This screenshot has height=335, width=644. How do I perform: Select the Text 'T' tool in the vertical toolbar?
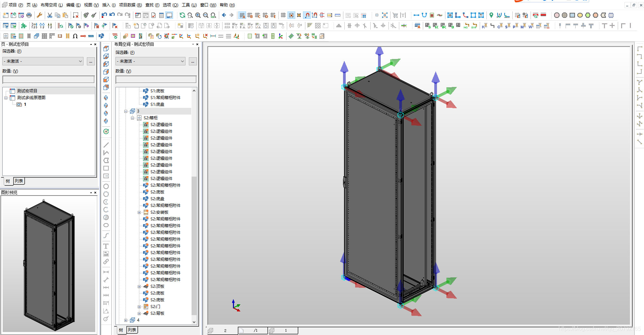point(106,246)
